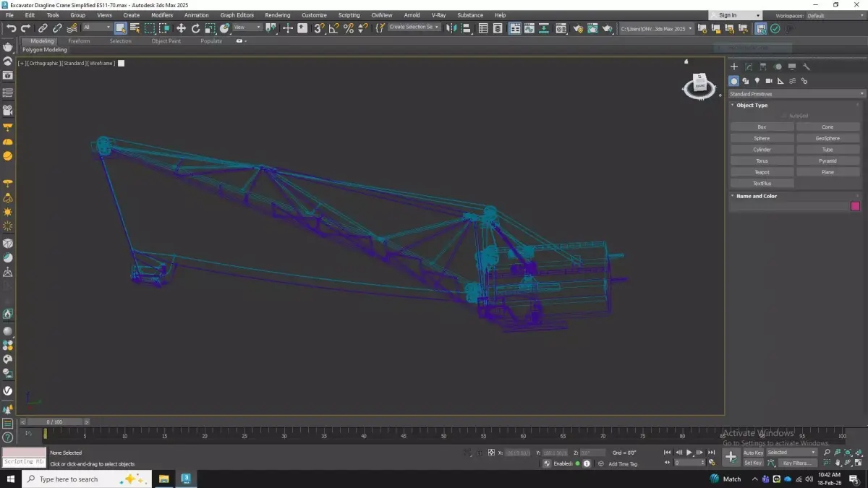This screenshot has height=488, width=868.
Task: Click the Windows taskbar search box
Action: coord(87,479)
